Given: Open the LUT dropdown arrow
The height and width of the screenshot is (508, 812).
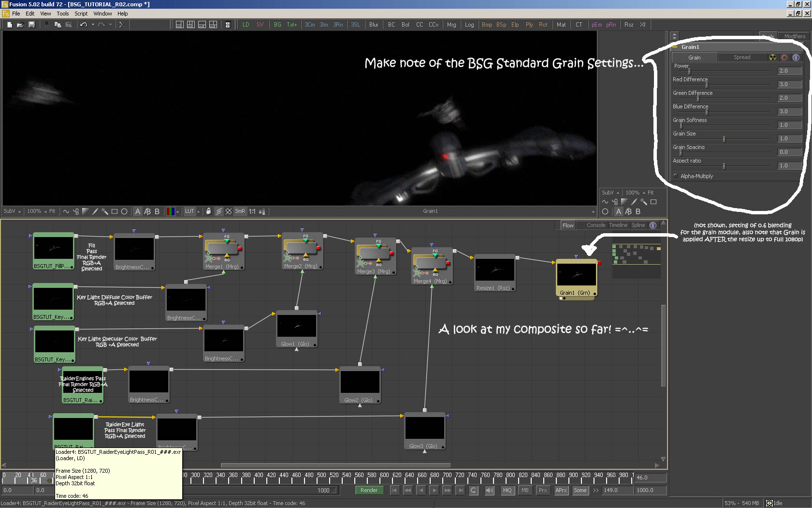Looking at the screenshot, I should pyautogui.click(x=199, y=211).
